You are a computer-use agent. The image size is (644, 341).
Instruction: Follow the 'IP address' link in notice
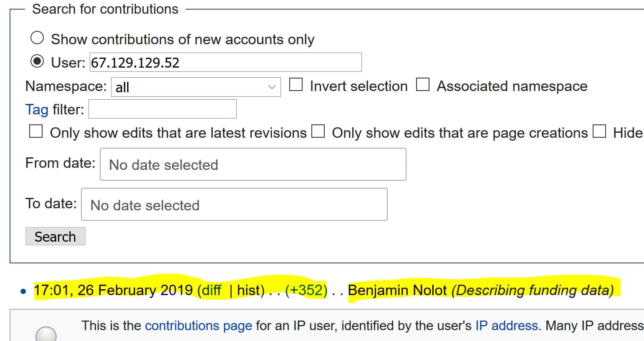click(506, 326)
